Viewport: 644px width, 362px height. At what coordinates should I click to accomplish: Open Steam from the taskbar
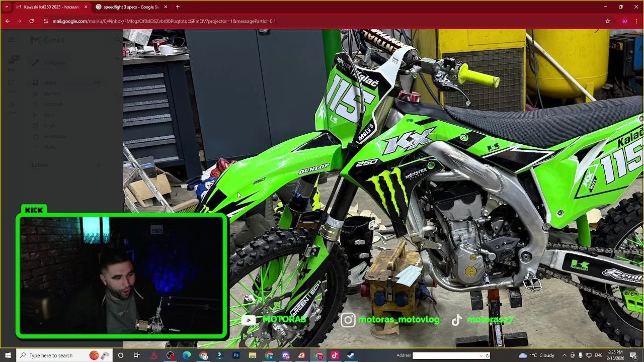tap(351, 355)
